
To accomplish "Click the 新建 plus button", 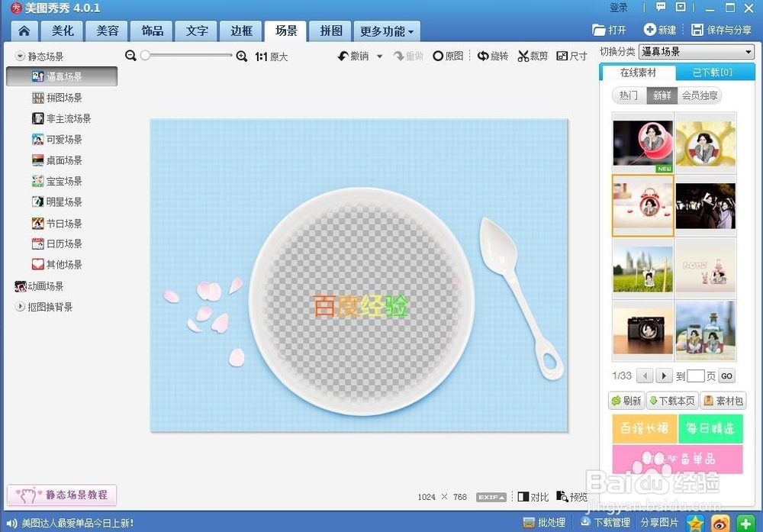I will (x=660, y=31).
